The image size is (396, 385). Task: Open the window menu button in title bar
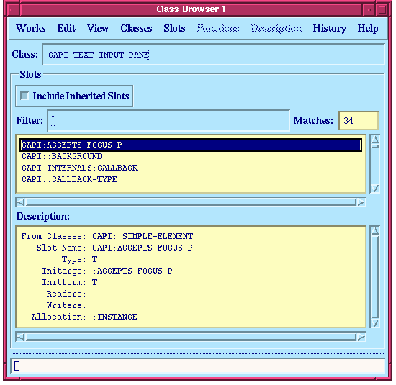coord(13,9)
